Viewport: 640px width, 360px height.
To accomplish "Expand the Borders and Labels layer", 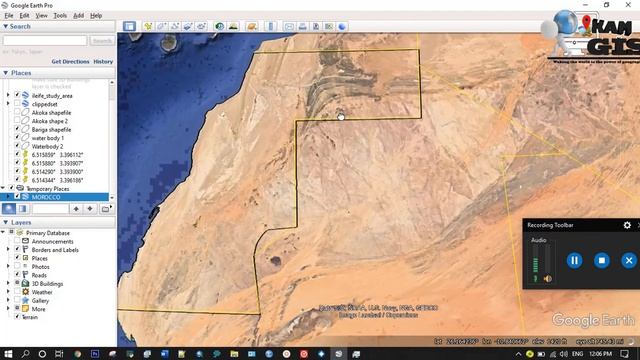I will 8,249.
